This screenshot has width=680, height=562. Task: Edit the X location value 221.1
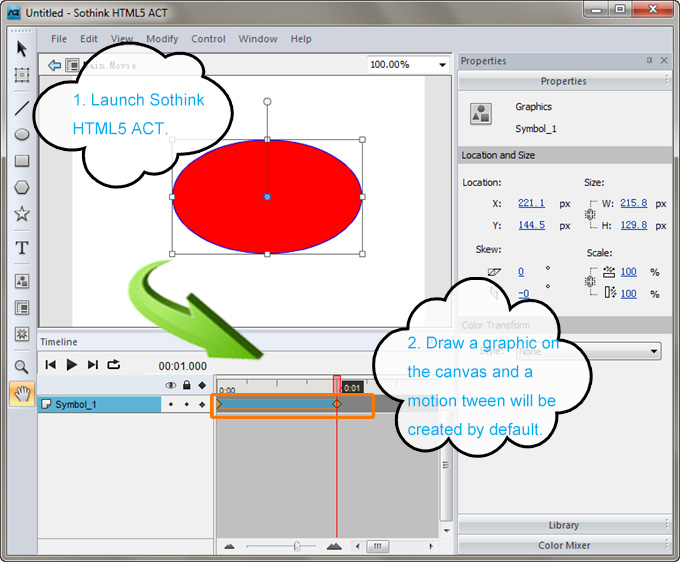532,203
